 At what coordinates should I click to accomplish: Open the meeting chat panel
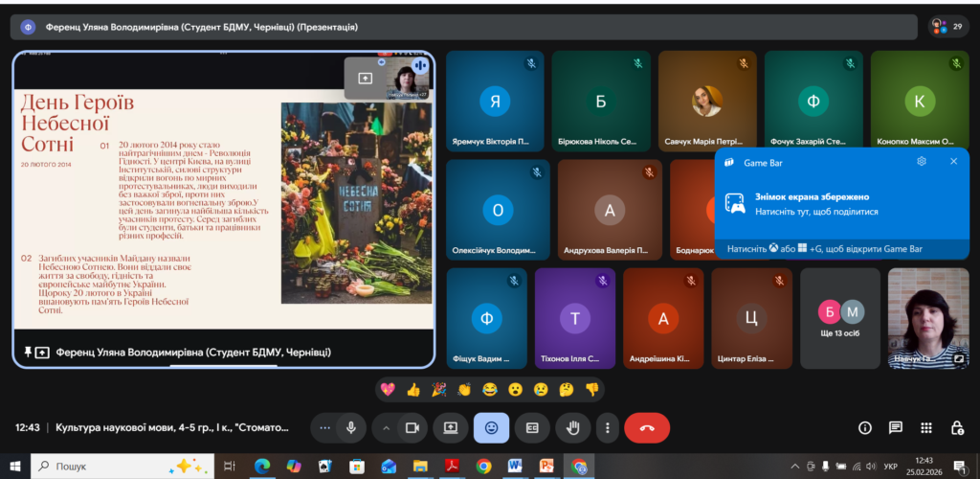coord(895,427)
